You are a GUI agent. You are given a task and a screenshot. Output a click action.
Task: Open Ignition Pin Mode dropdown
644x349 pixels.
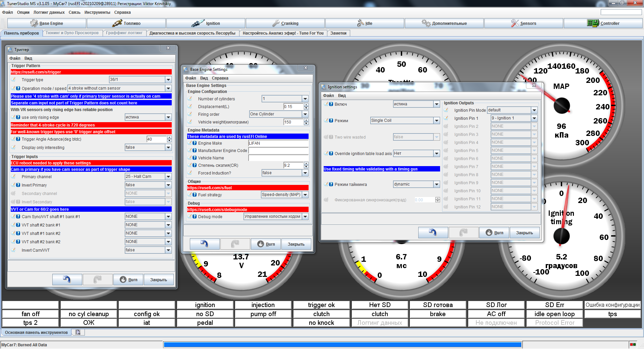(x=512, y=110)
